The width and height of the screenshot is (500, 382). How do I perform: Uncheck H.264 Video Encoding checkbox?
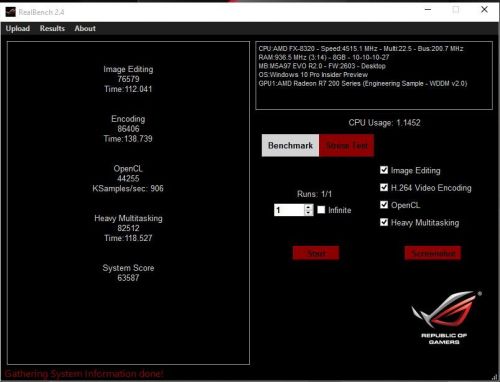point(384,187)
